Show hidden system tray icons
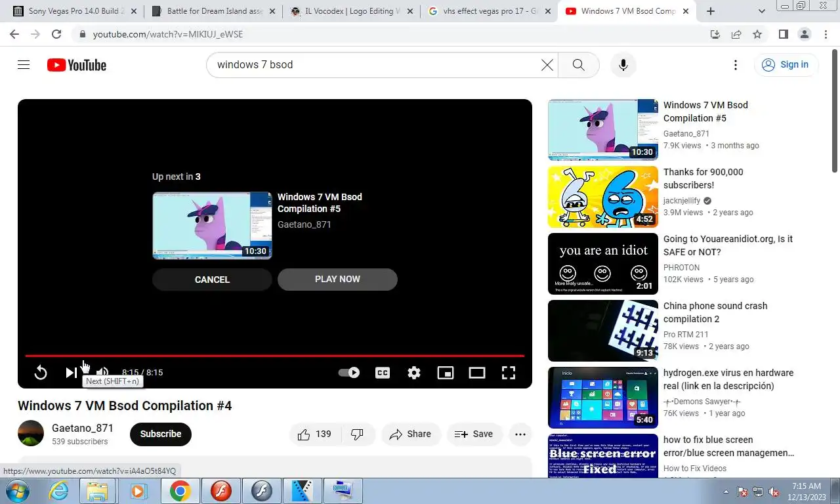 [726, 491]
